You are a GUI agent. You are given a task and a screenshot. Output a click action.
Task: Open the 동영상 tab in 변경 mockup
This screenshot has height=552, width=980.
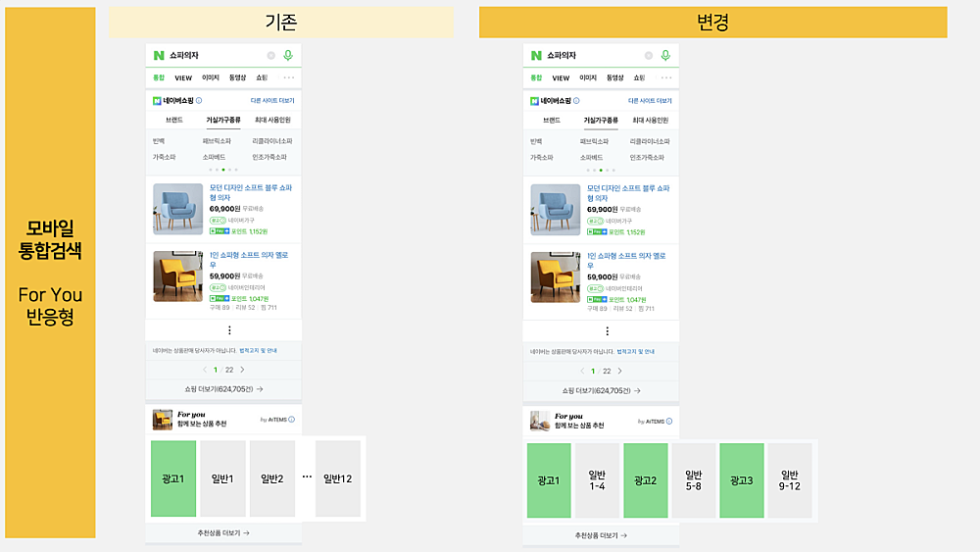[x=615, y=77]
